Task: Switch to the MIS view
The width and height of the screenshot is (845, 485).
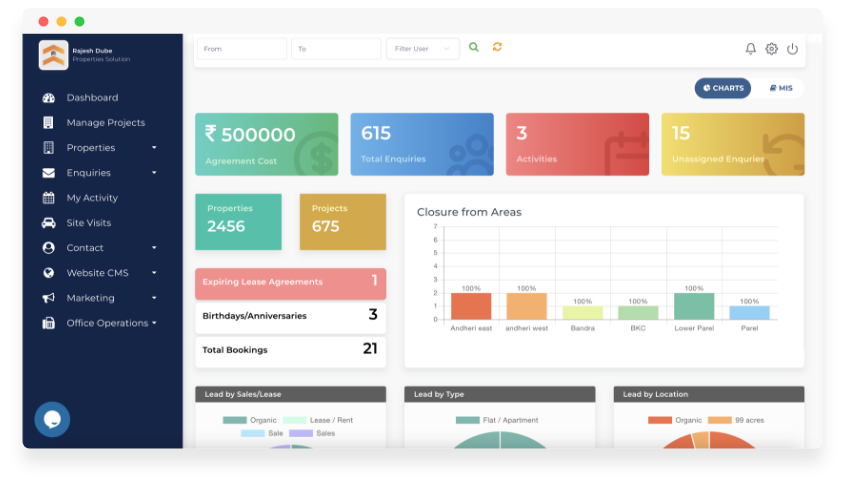Action: pyautogui.click(x=780, y=88)
